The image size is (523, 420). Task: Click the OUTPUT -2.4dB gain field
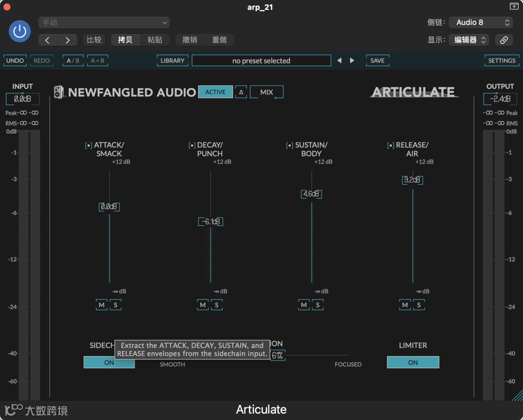point(500,99)
